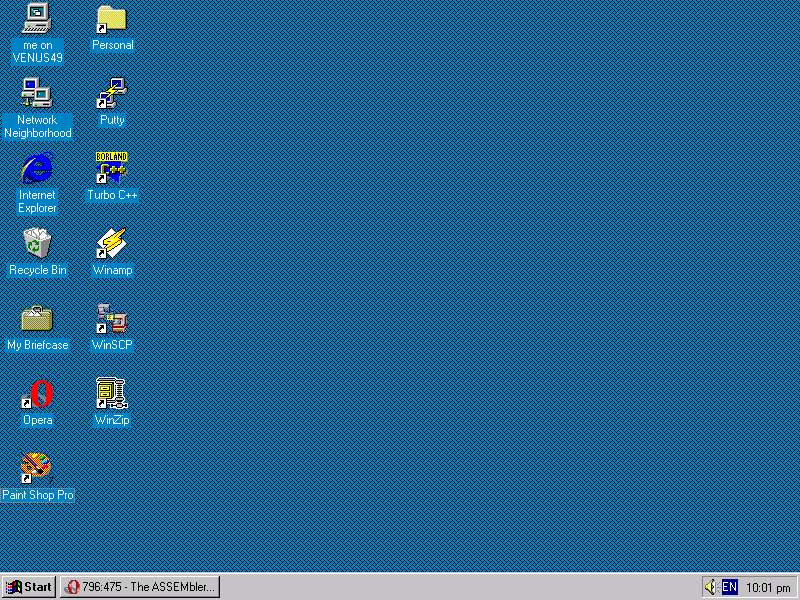Activate the '796:475 - The ASSEMbler...' taskbar button
Viewport: 800px width, 600px height.
click(140, 587)
